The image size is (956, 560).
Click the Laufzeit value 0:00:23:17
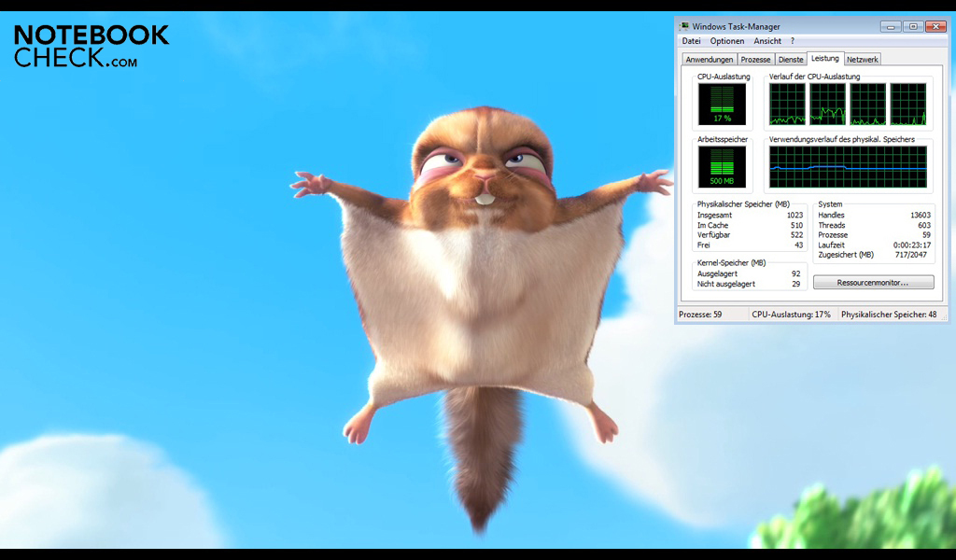pyautogui.click(x=912, y=245)
